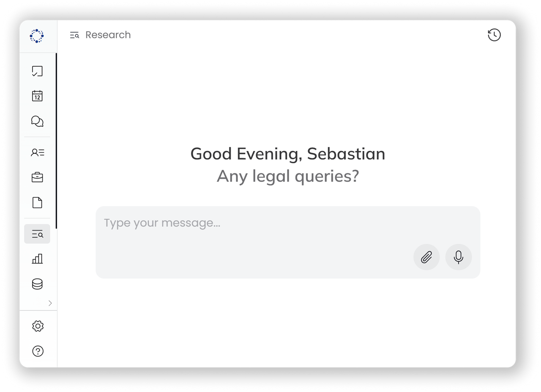The height and width of the screenshot is (392, 541).
Task: Select the highlighted Research sidebar item
Action: coord(37,234)
